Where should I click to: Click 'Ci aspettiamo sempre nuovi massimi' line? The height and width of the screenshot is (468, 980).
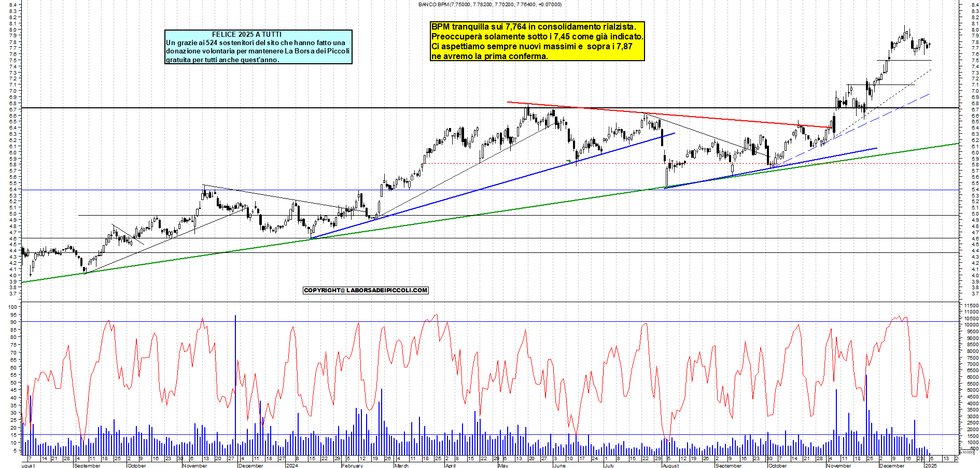click(x=532, y=46)
